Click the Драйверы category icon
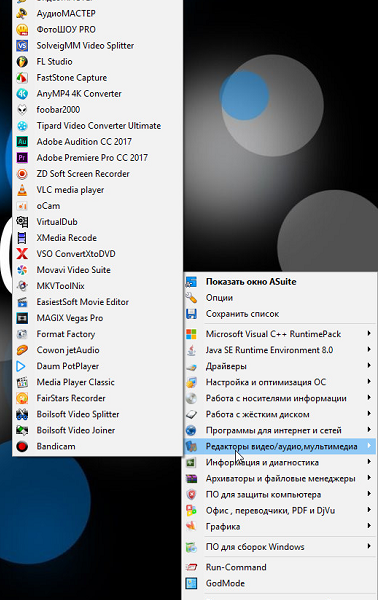Screen dimensions: 379x600 click(191, 366)
